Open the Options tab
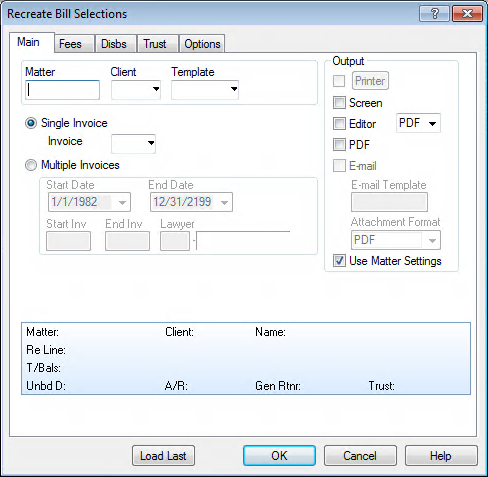Screen dimensions: 488x477 point(202,44)
